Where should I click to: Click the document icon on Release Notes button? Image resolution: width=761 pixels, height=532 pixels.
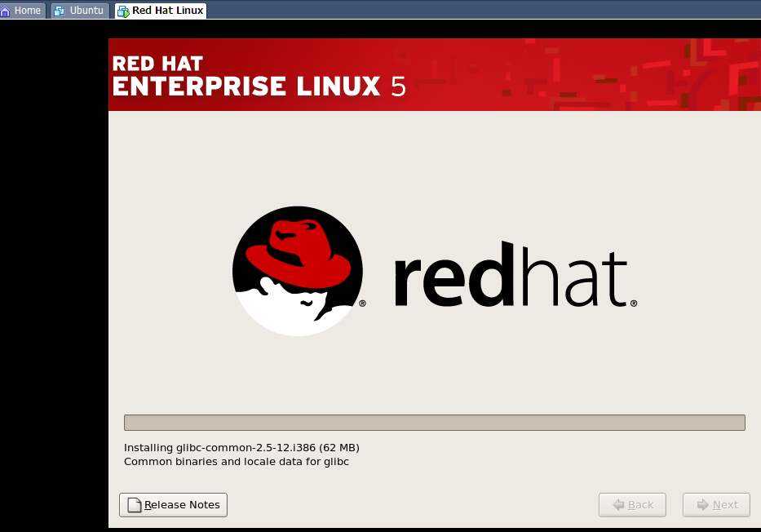[x=134, y=504]
